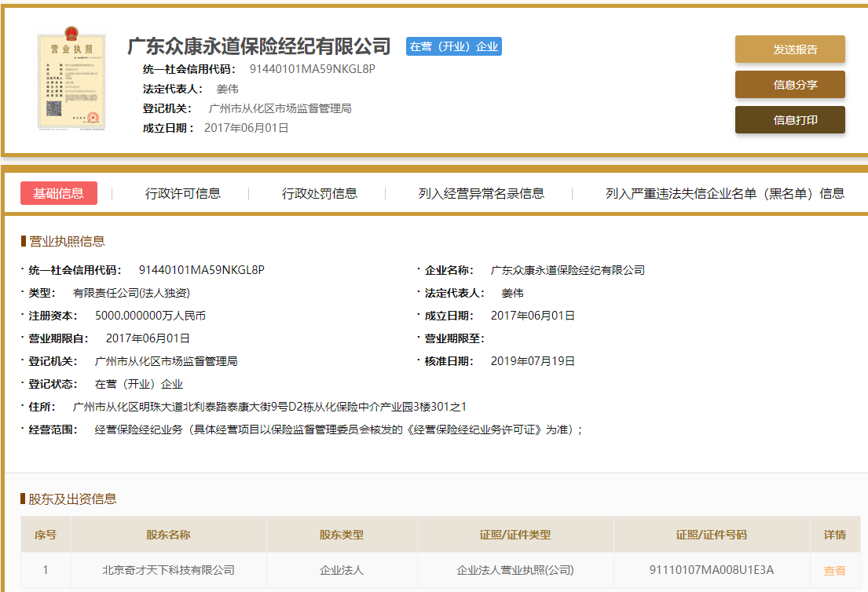This screenshot has height=592, width=868.
Task: Click the 在营（开业）企业 status badge
Action: (x=454, y=46)
